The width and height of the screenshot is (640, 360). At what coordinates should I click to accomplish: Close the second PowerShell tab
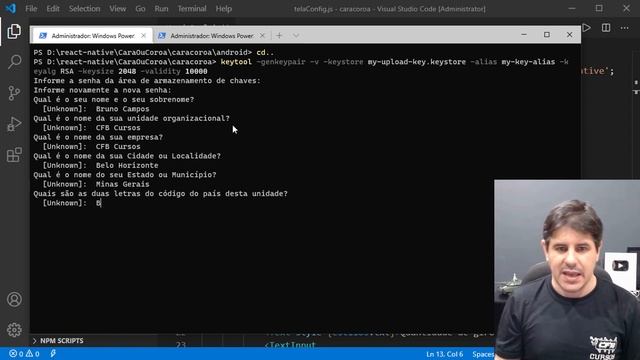[262, 36]
